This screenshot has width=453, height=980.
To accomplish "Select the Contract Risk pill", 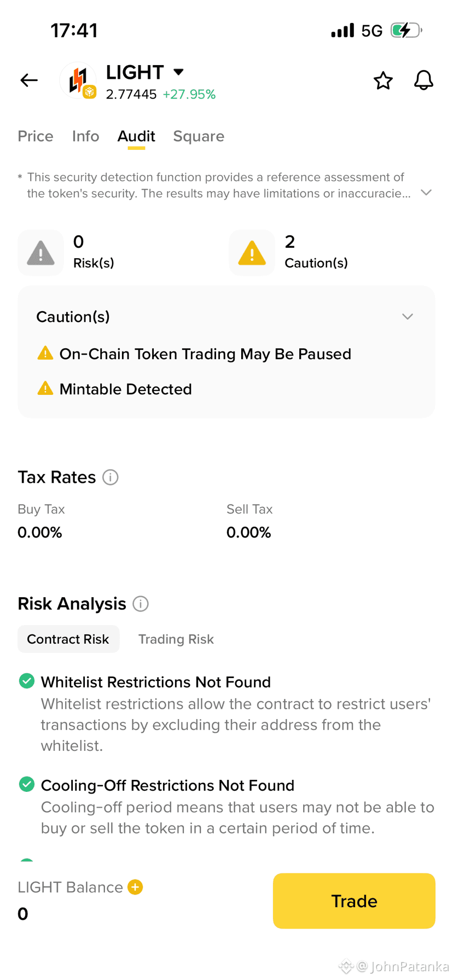I will point(68,639).
